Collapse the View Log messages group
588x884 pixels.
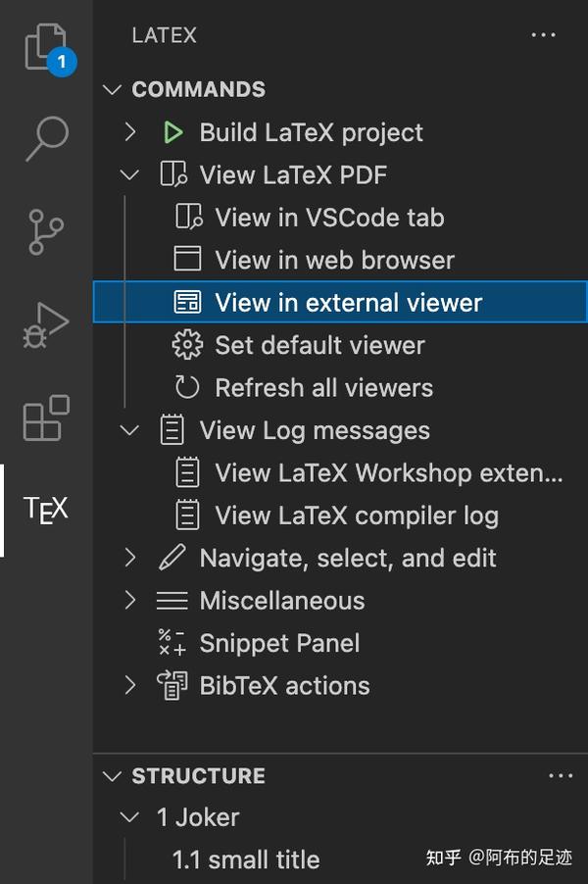tap(130, 430)
